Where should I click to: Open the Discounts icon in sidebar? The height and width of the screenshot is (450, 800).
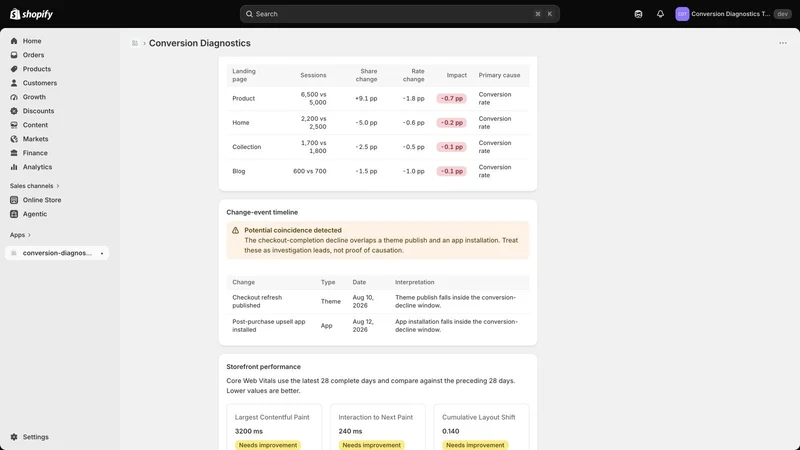14,111
